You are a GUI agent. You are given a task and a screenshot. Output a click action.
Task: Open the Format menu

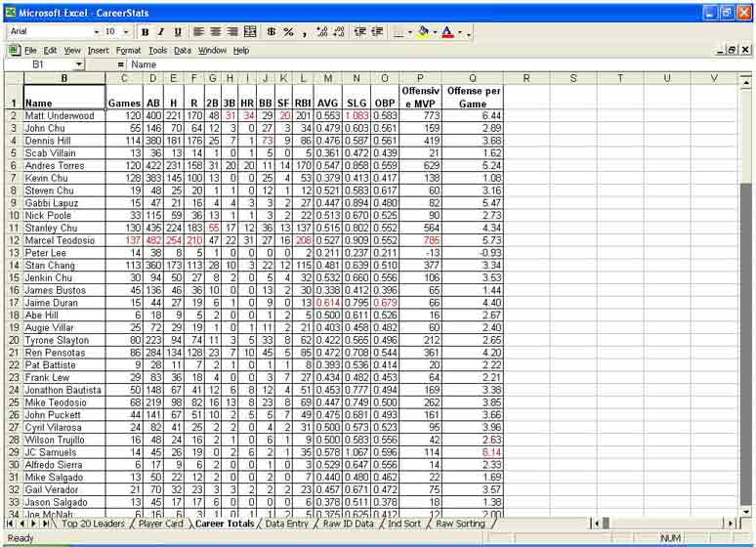(128, 50)
